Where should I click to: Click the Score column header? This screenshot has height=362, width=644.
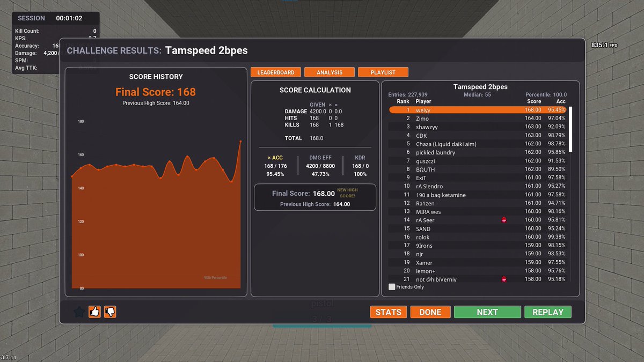pyautogui.click(x=534, y=101)
